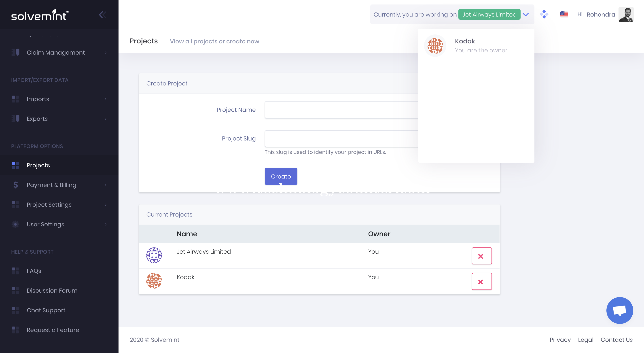The image size is (644, 353).
Task: Open Discussion Forum menu item
Action: point(59,290)
